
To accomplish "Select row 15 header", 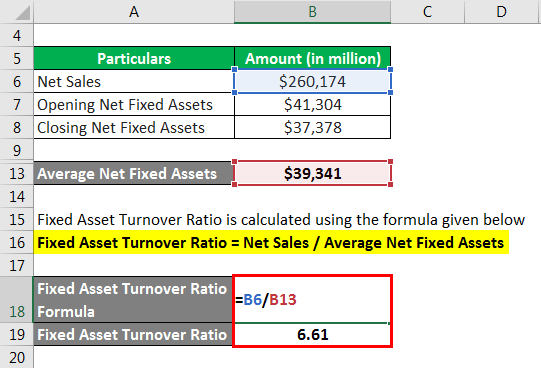I will click(17, 220).
